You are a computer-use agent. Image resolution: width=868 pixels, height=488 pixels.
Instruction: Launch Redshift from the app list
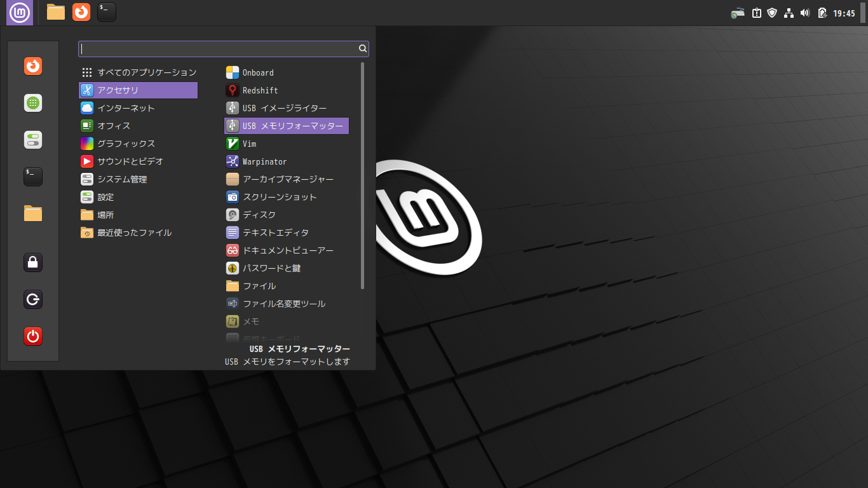(287, 90)
